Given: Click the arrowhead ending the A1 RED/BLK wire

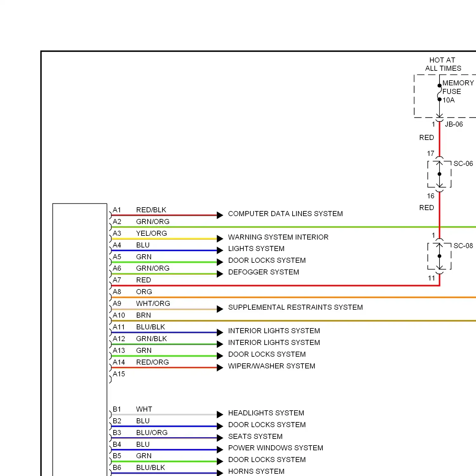Looking at the screenshot, I should click(x=220, y=215).
